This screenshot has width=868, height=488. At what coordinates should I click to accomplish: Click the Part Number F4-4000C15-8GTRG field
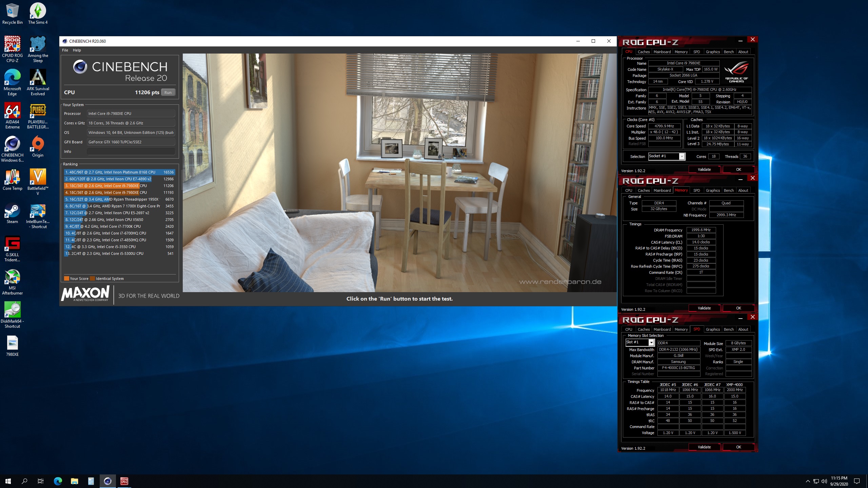coord(678,368)
